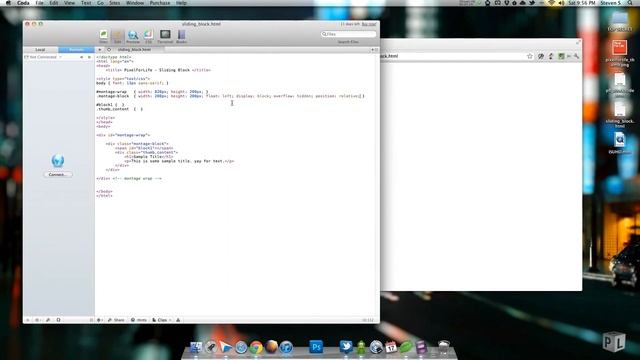This screenshot has height=360, width=640.
Task: Click the Buy now link in Coda title bar
Action: (x=369, y=24)
